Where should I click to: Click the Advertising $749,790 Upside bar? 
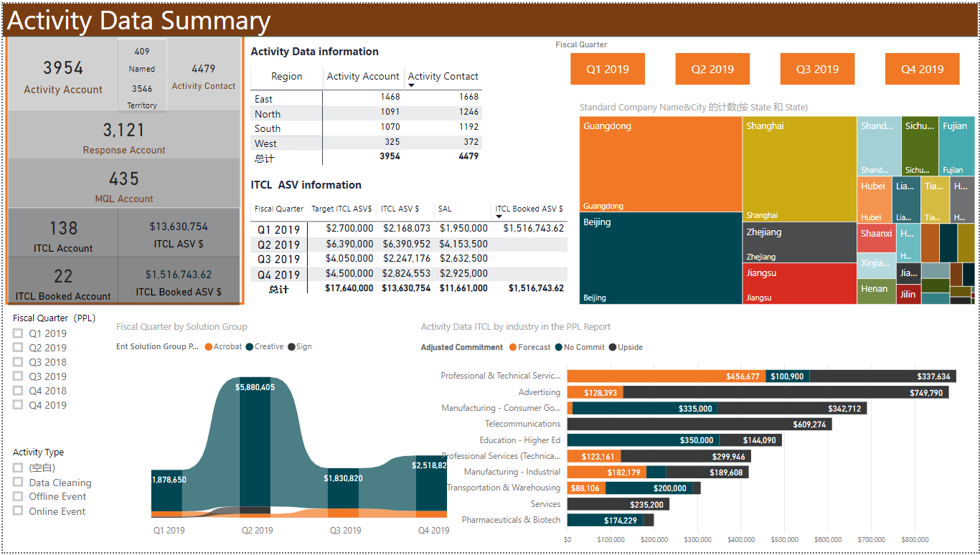click(786, 392)
